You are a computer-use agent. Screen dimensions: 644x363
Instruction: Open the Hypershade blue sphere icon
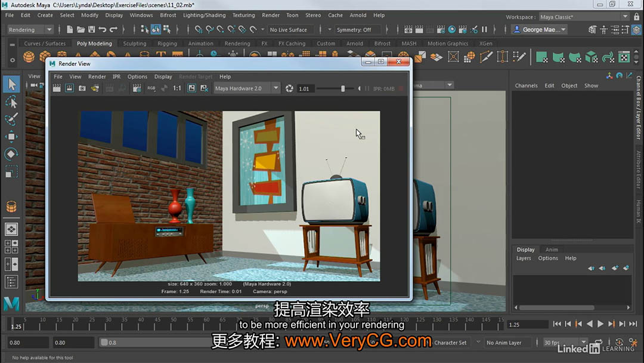[x=452, y=30]
